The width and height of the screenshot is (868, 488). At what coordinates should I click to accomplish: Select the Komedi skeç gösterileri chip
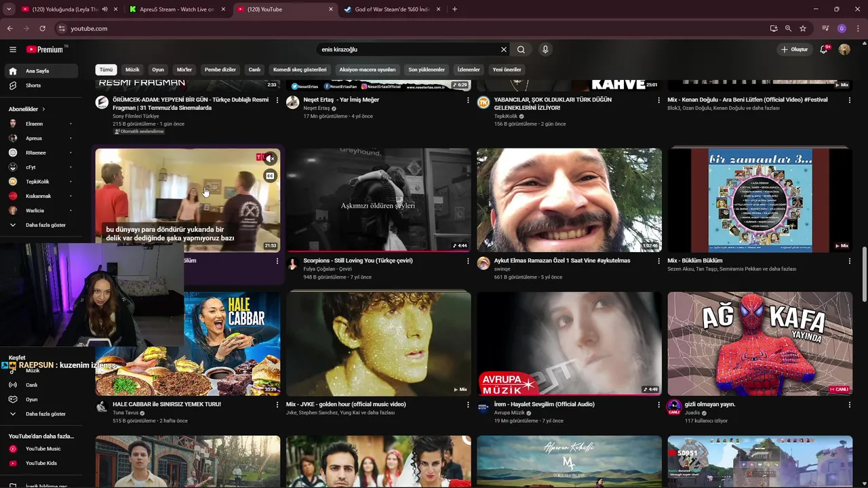tap(300, 70)
